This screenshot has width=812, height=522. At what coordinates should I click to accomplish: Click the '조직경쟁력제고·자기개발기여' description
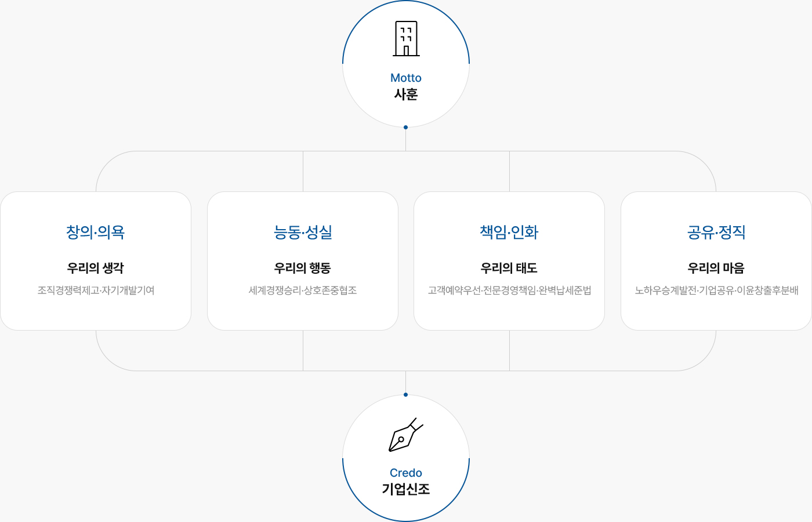point(96,290)
